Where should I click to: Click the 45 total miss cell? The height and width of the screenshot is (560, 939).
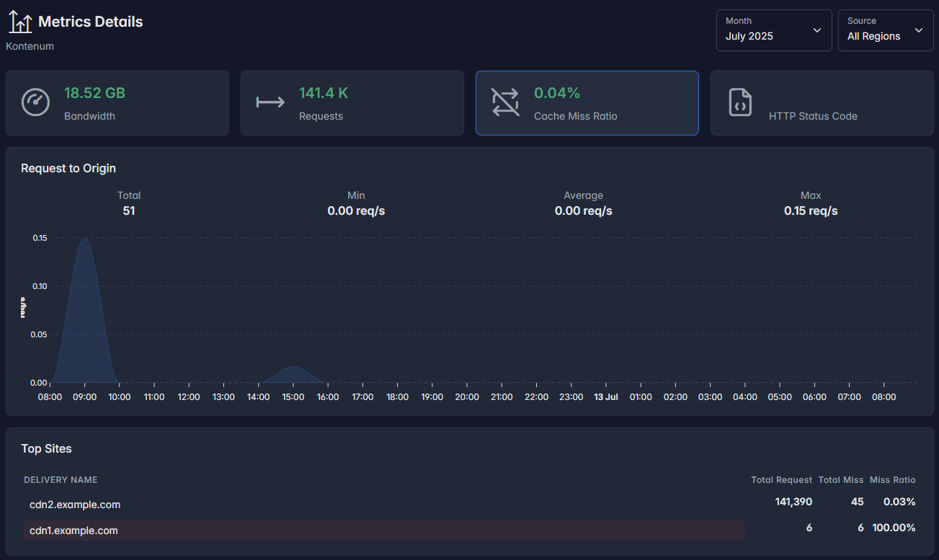pos(858,502)
